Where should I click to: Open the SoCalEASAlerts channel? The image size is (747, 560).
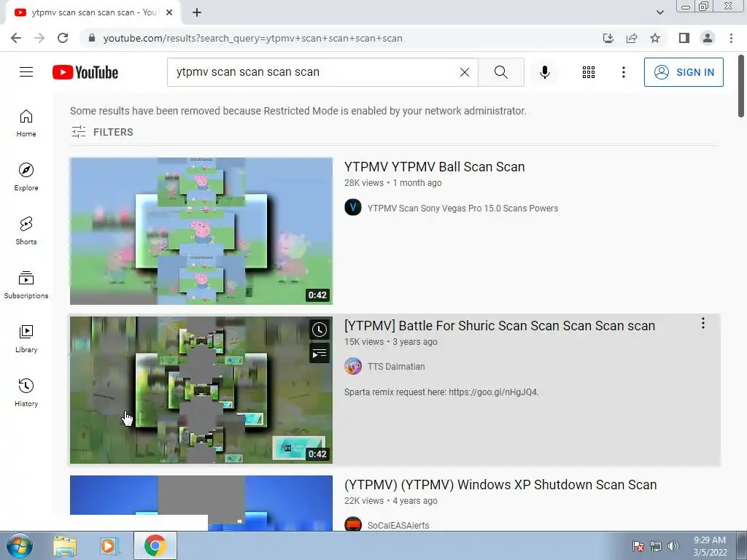(398, 525)
